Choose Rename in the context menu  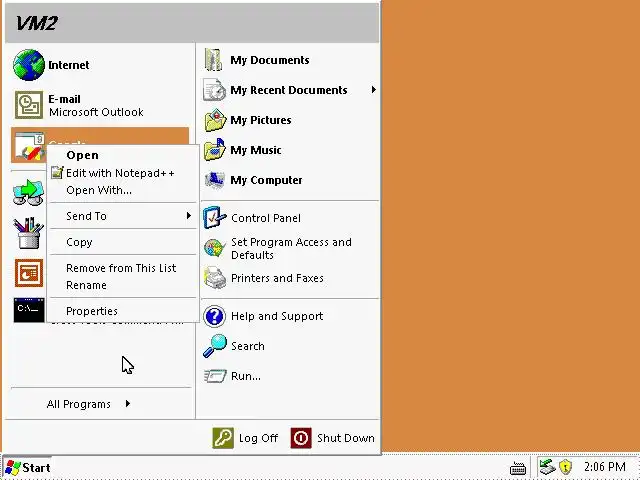[86, 285]
